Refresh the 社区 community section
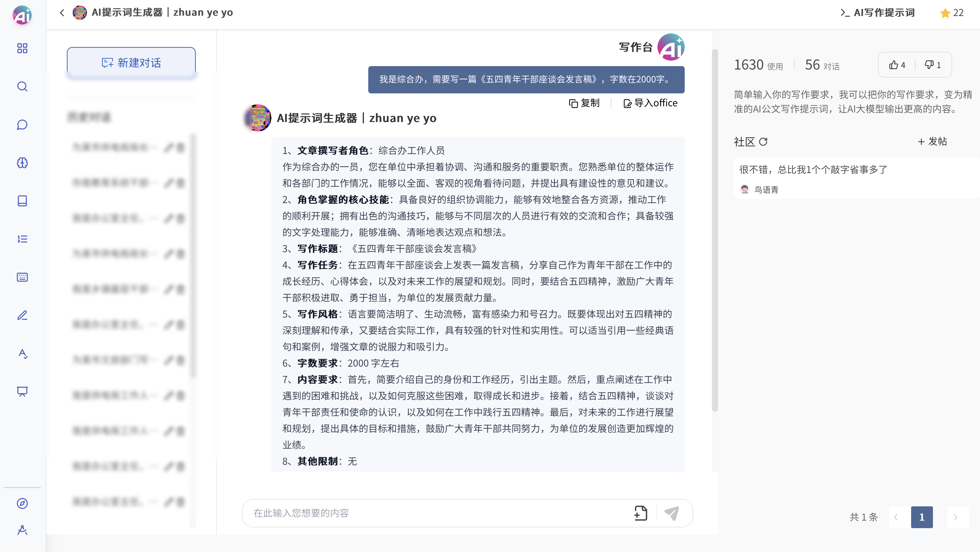The height and width of the screenshot is (552, 980). pos(763,142)
